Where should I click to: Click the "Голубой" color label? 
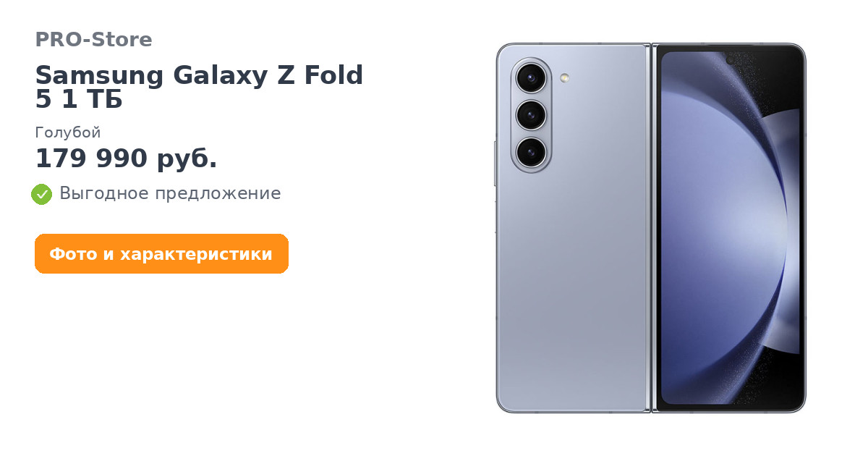(68, 132)
